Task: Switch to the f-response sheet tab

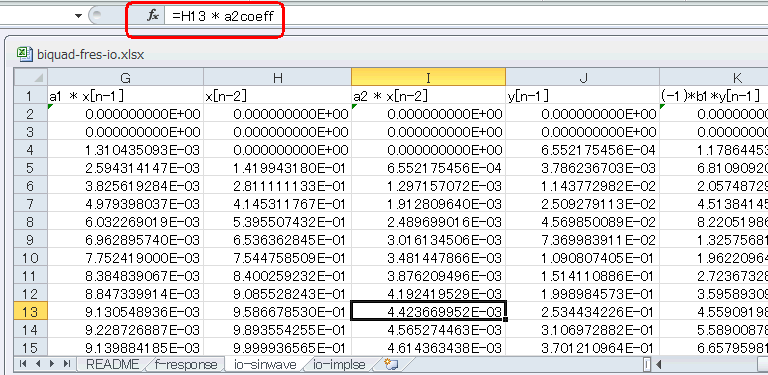Action: (x=186, y=364)
